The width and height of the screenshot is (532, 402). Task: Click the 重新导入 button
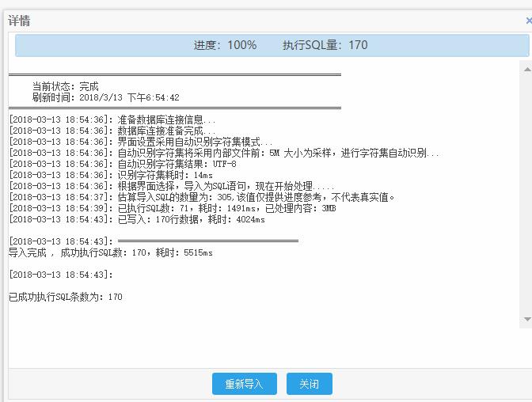click(244, 384)
